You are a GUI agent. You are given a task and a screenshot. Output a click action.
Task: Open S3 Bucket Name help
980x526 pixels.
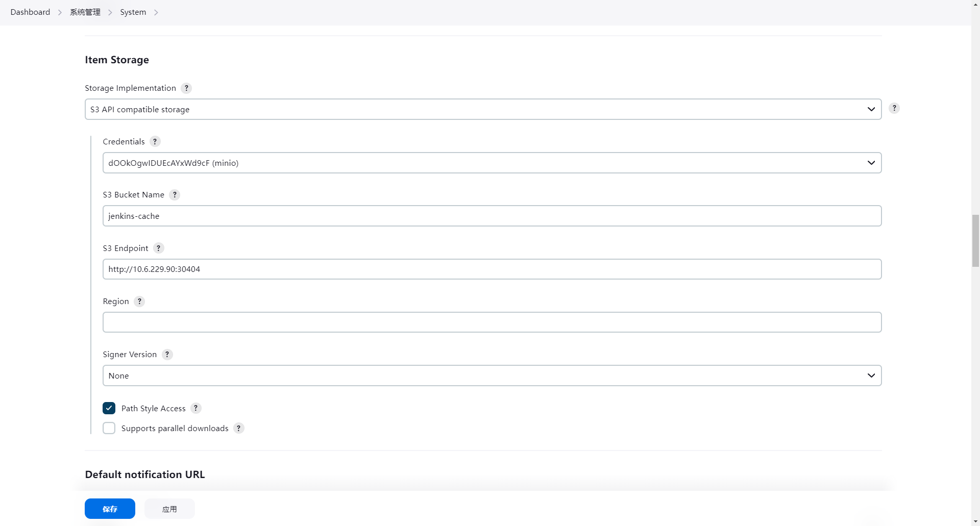(x=175, y=194)
